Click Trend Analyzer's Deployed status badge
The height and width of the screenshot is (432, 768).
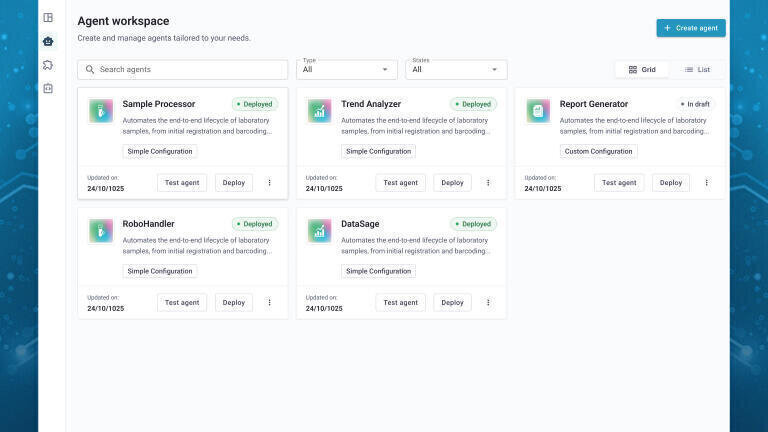pyautogui.click(x=473, y=104)
